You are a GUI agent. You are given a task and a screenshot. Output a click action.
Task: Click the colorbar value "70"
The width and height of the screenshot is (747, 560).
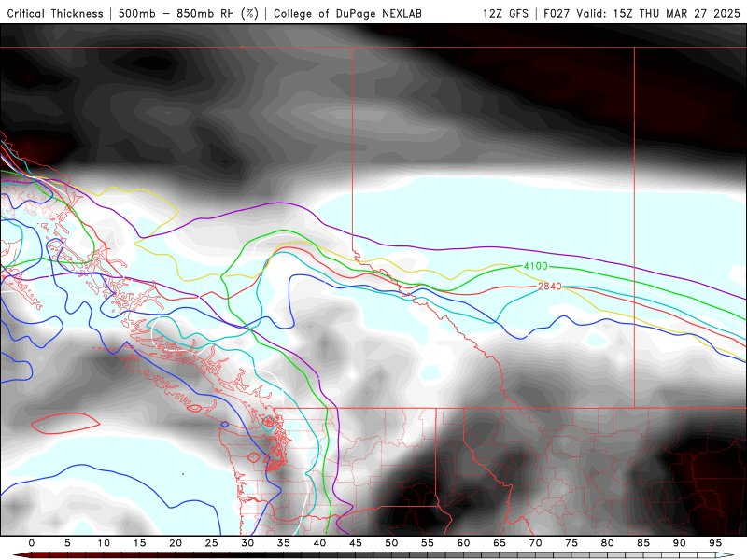click(535, 543)
